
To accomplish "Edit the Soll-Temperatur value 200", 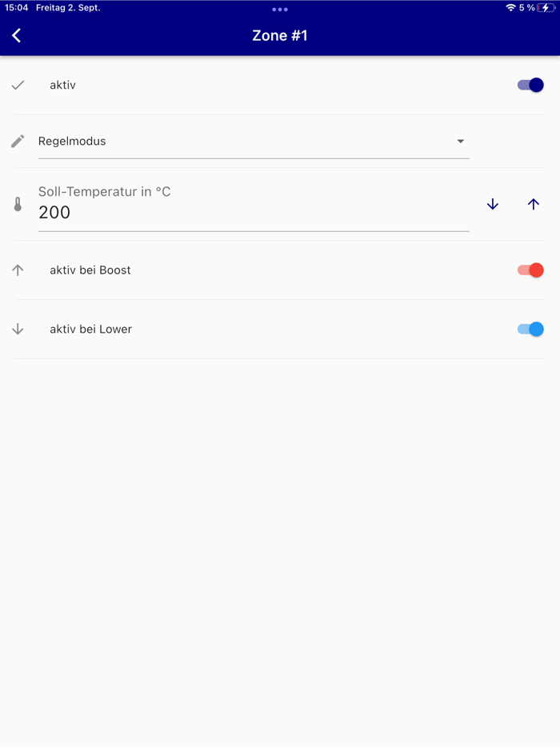I will pos(240,213).
